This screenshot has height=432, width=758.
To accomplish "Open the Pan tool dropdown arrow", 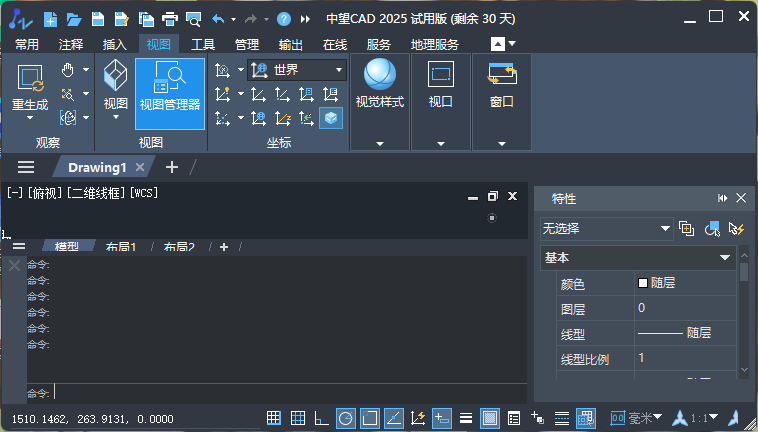I will point(86,70).
